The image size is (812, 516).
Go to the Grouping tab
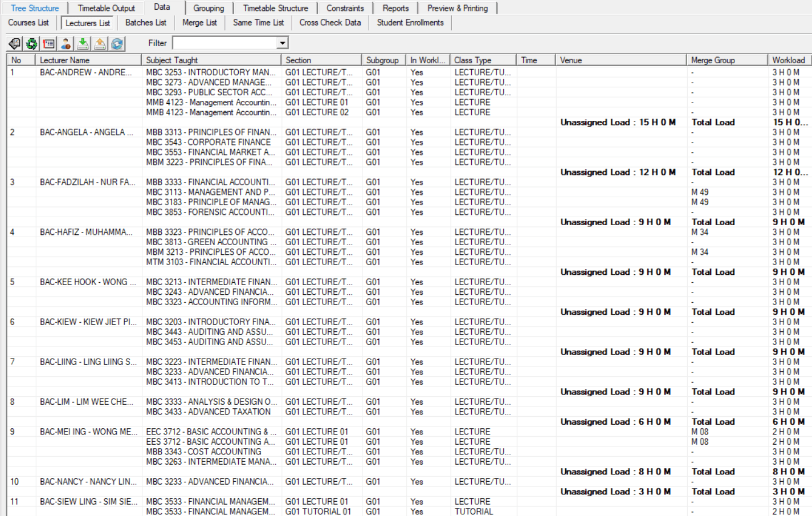[x=209, y=8]
